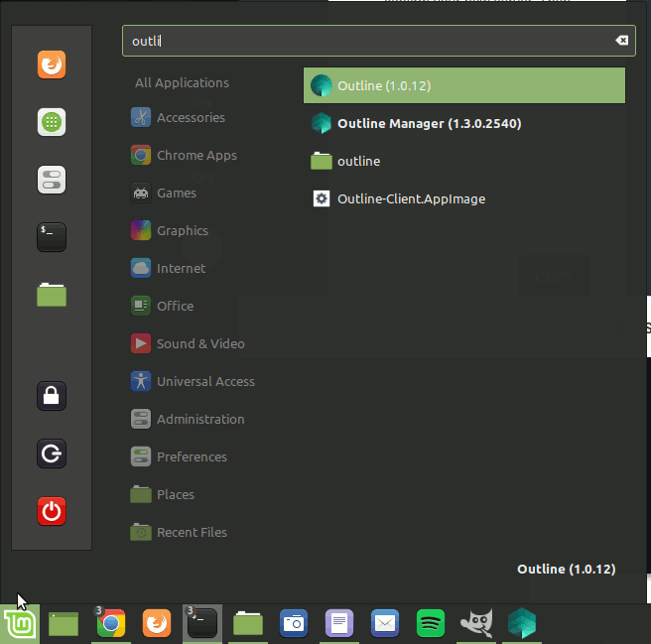651x644 pixels.
Task: Clear the search field with backspace icon
Action: point(621,41)
